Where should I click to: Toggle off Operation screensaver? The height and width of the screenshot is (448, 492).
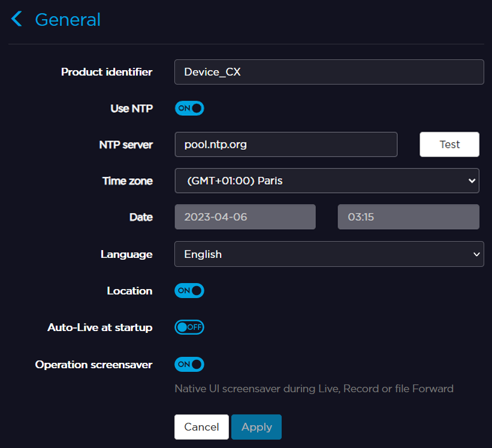[x=189, y=364]
